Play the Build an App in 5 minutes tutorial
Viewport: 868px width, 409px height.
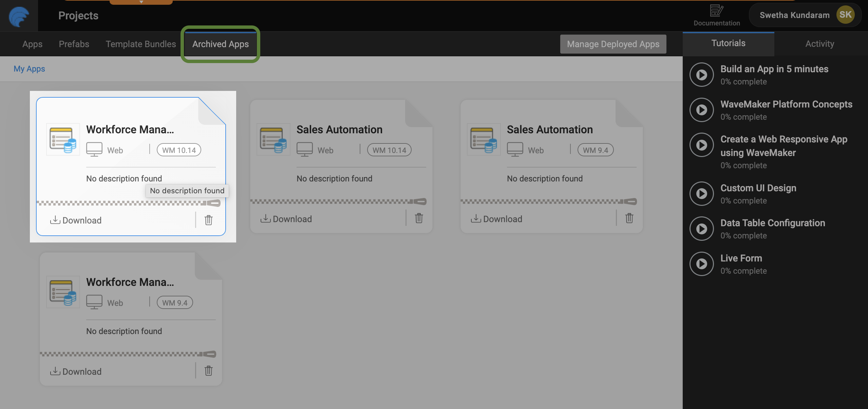[701, 75]
